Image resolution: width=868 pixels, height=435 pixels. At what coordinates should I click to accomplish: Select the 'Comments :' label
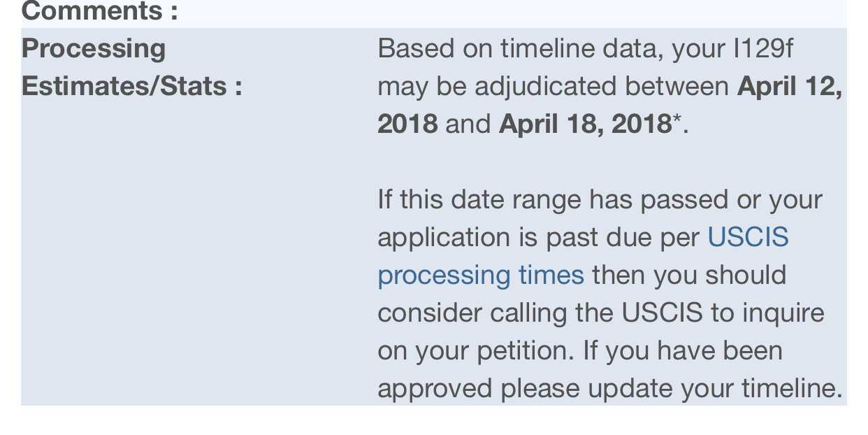tap(100, 11)
